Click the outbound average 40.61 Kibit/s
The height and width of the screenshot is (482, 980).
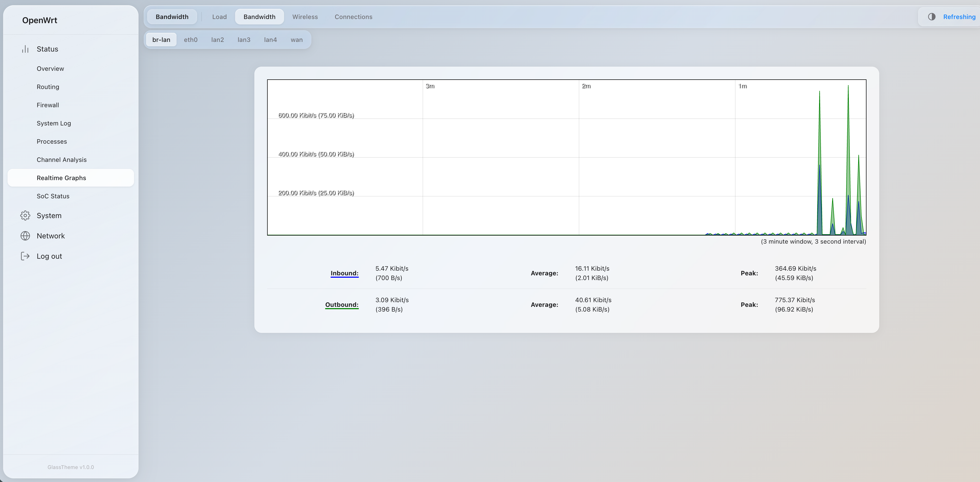click(593, 300)
